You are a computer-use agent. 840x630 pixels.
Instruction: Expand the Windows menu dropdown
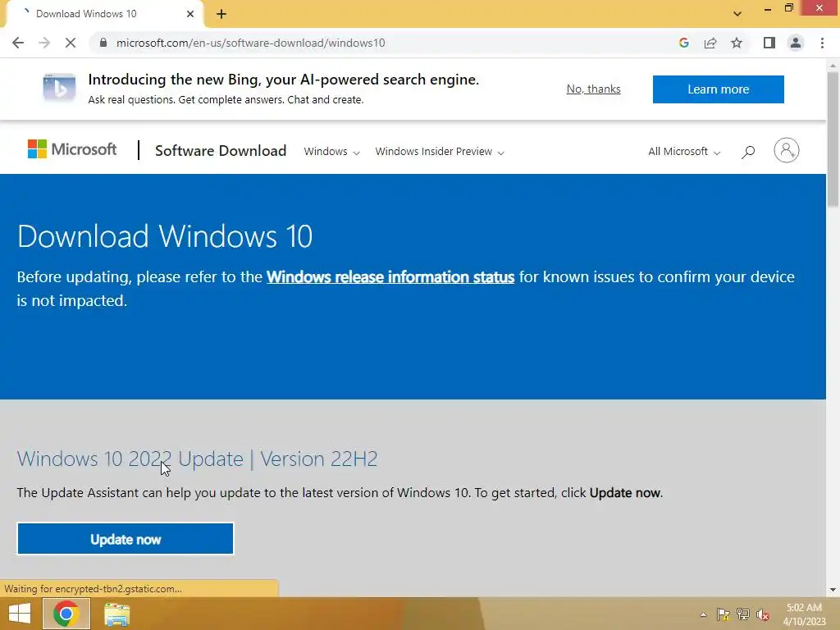[x=331, y=152]
